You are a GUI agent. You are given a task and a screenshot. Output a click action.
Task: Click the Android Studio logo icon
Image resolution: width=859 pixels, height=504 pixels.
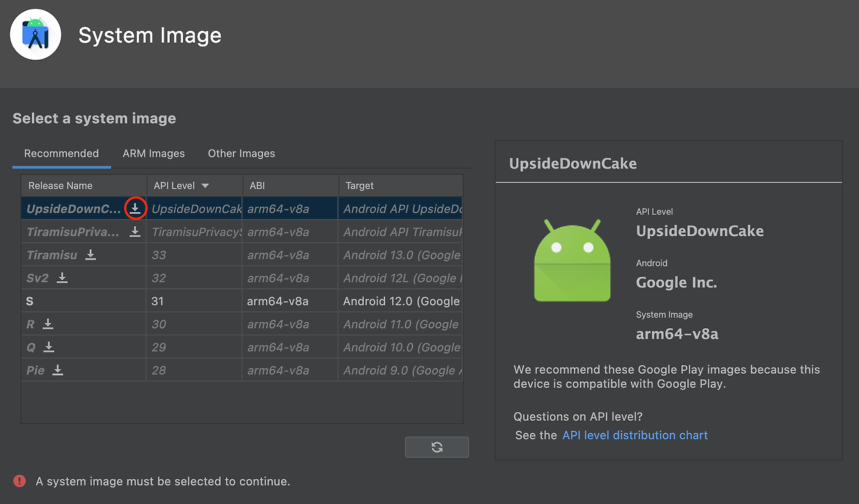36,35
